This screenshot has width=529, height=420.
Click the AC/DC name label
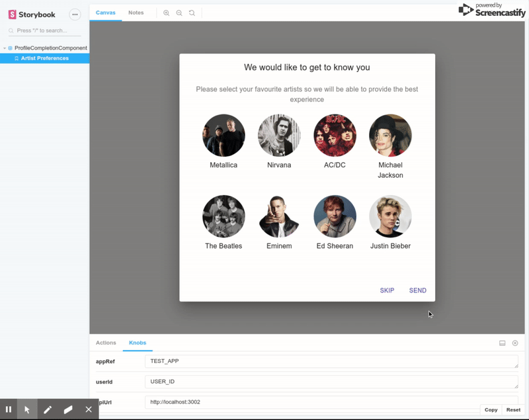pyautogui.click(x=335, y=165)
